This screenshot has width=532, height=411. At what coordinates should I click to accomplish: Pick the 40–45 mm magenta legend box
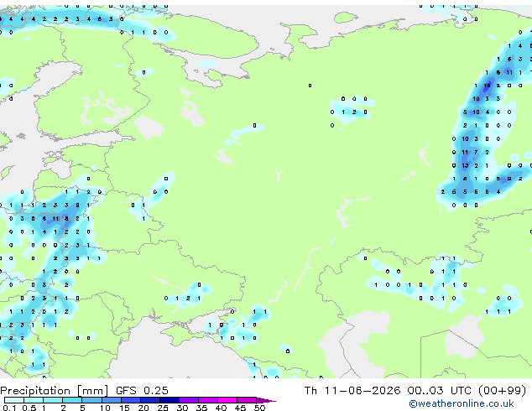(227, 400)
